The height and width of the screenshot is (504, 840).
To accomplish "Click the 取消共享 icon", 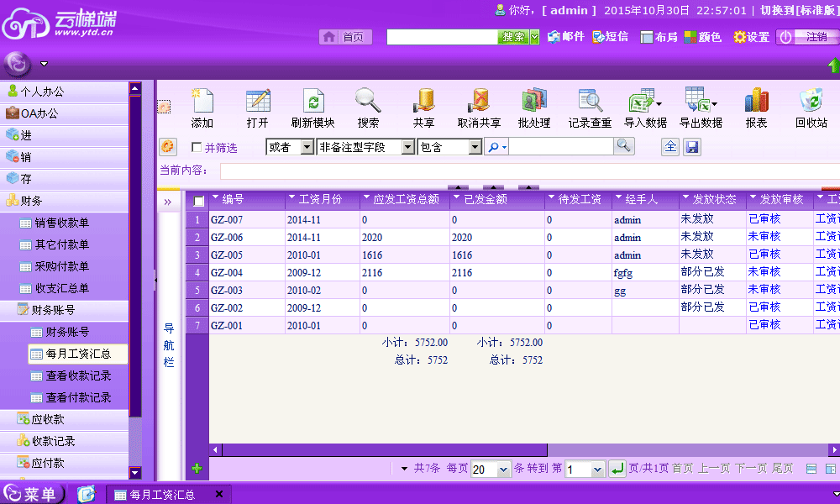I will 479,101.
